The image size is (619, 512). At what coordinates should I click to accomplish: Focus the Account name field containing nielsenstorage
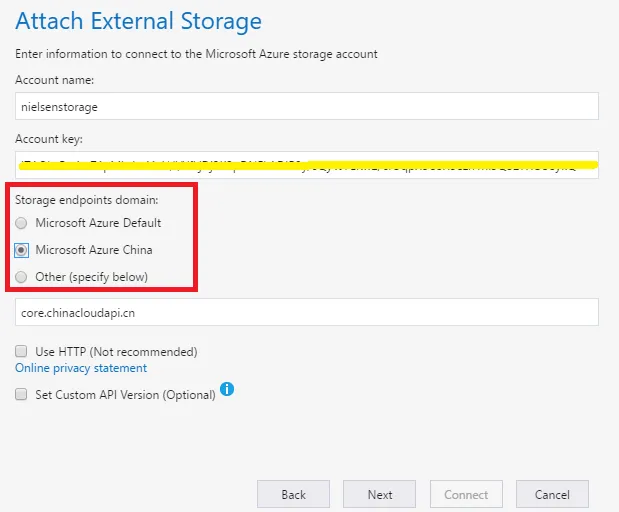306,106
